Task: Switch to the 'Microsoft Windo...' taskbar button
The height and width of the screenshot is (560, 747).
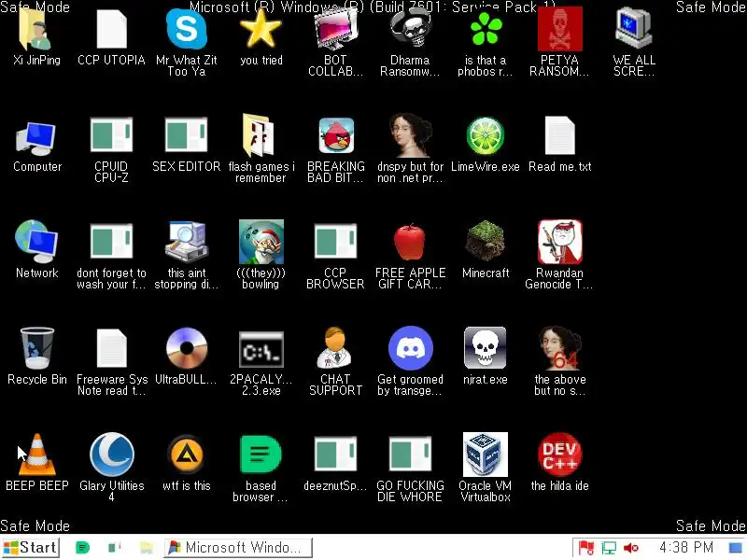Action: point(238,548)
